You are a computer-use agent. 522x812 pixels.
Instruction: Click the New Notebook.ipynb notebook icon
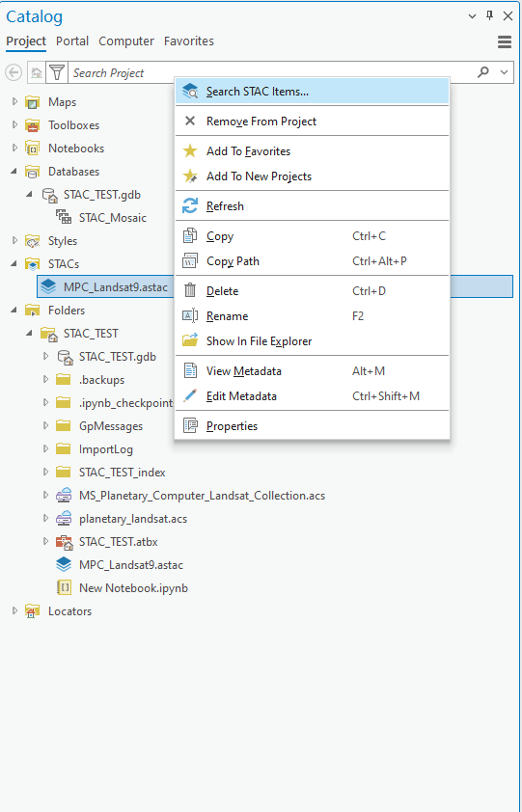pos(64,587)
